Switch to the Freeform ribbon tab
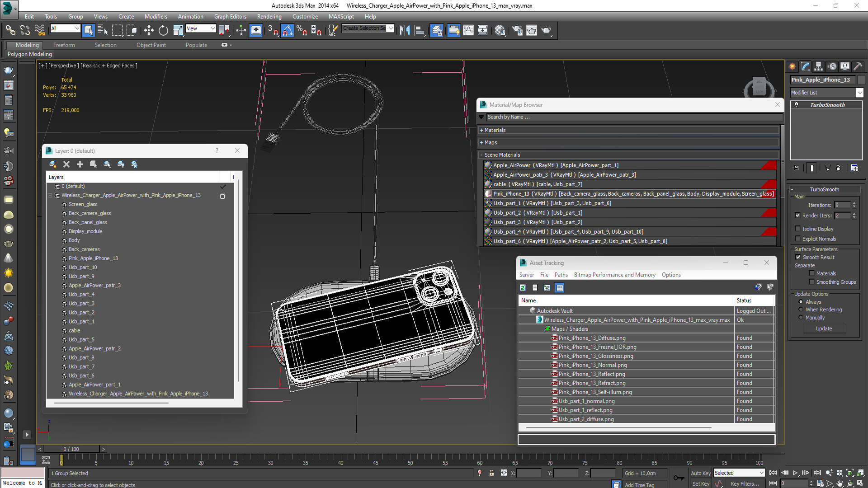 pos(64,45)
